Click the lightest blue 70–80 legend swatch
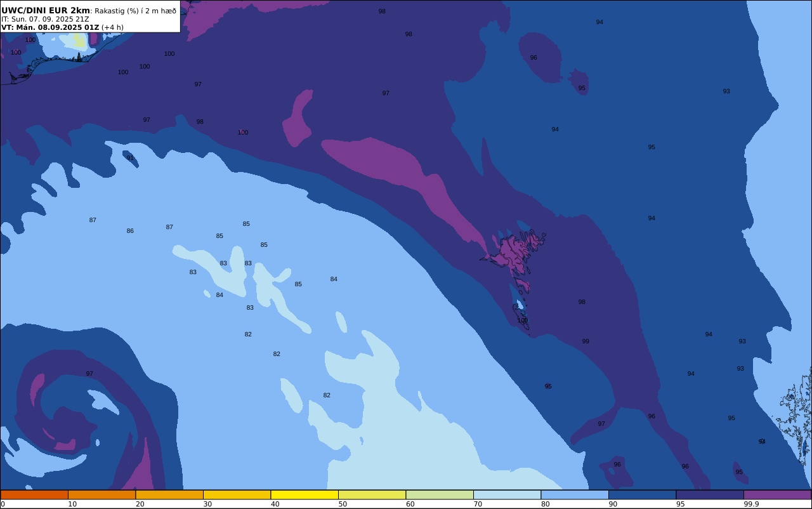812x509 pixels. pyautogui.click(x=507, y=494)
